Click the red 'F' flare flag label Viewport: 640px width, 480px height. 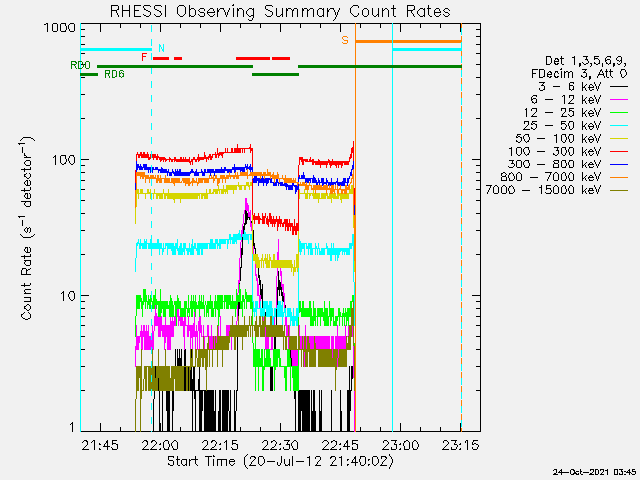(x=144, y=57)
